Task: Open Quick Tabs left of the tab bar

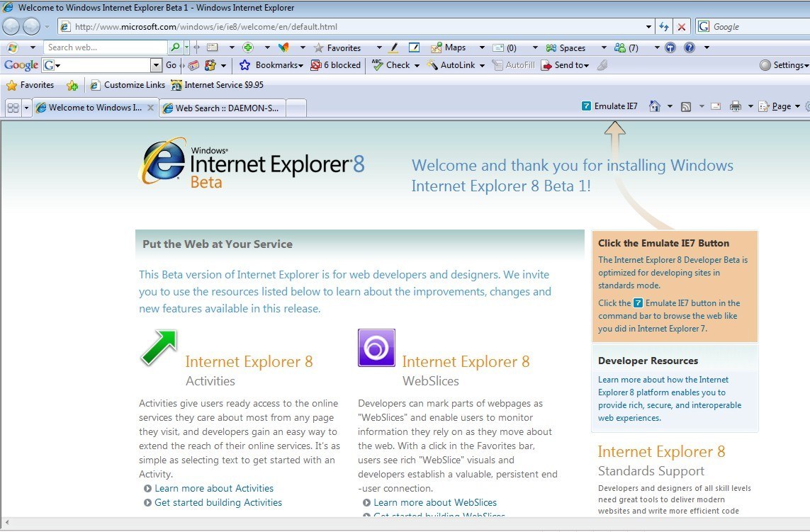Action: click(13, 108)
